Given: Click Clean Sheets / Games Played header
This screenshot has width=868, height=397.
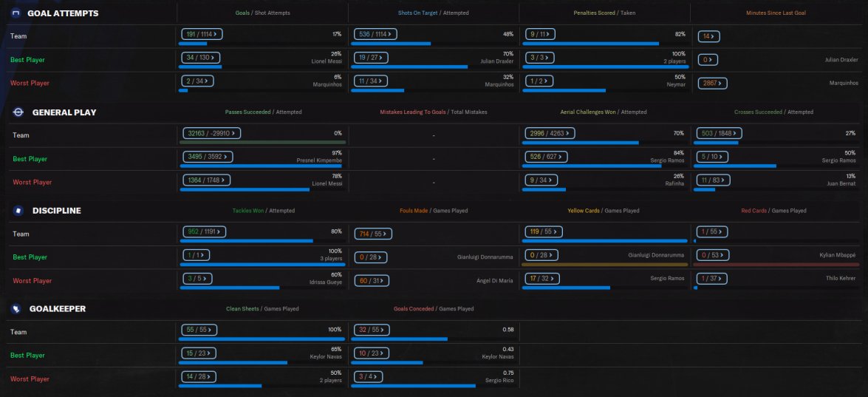Looking at the screenshot, I should point(262,308).
